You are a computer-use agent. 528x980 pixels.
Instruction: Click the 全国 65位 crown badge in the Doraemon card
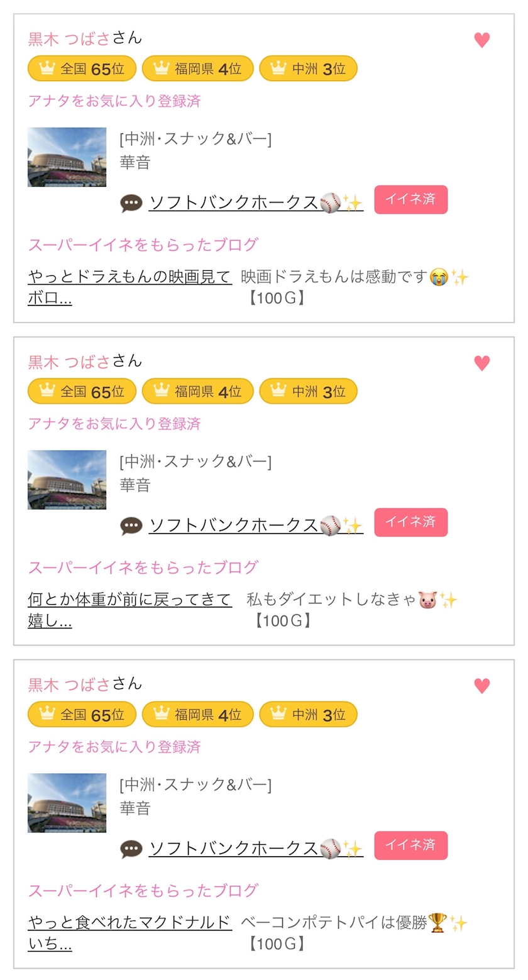tap(82, 69)
